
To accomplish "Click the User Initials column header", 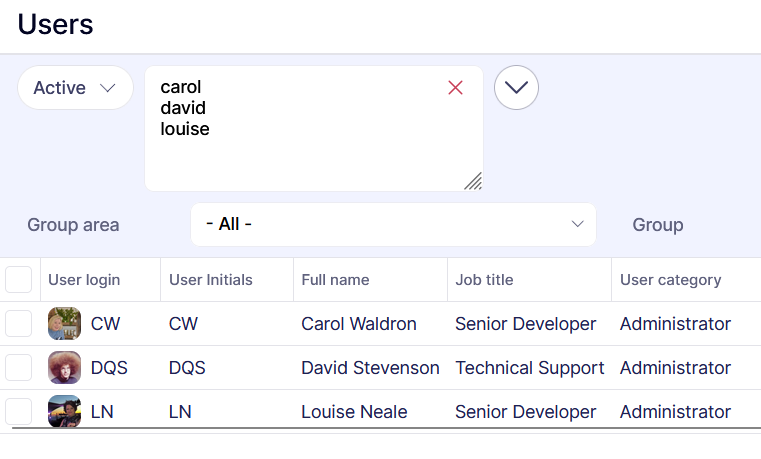I will click(x=211, y=280).
